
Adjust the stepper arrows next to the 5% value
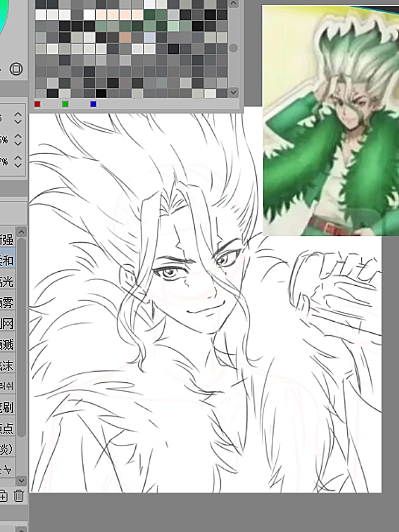coord(18,139)
